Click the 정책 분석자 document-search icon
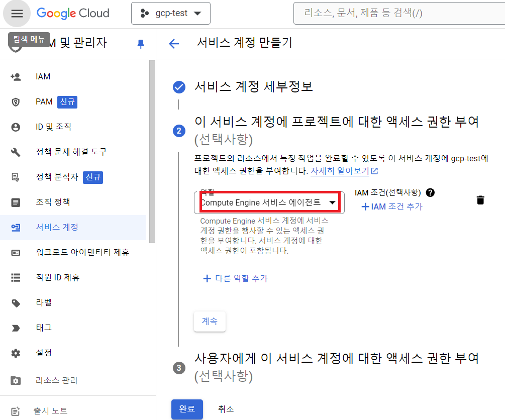 pos(16,177)
